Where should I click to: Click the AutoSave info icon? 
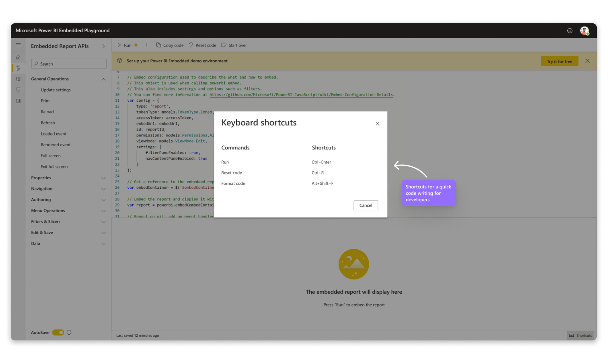click(69, 332)
